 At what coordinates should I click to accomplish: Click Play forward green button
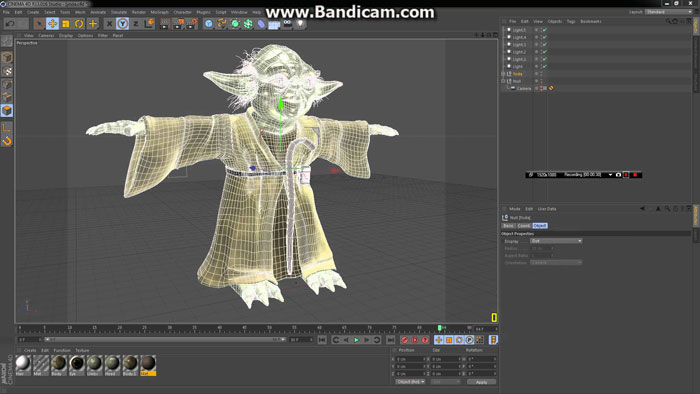click(356, 340)
